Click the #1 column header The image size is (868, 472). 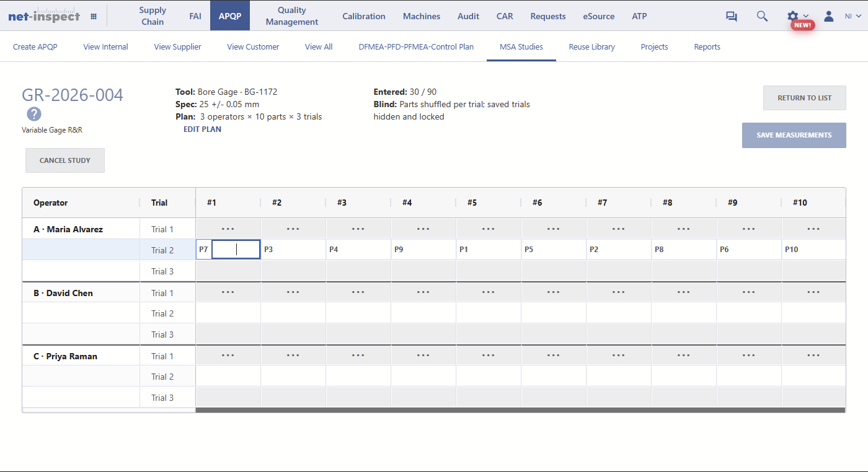pyautogui.click(x=228, y=203)
